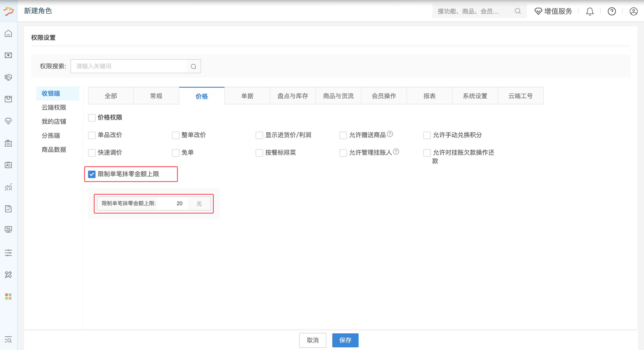Click the home icon in left sidebar
Screen dimensions: 644x350
click(8, 33)
